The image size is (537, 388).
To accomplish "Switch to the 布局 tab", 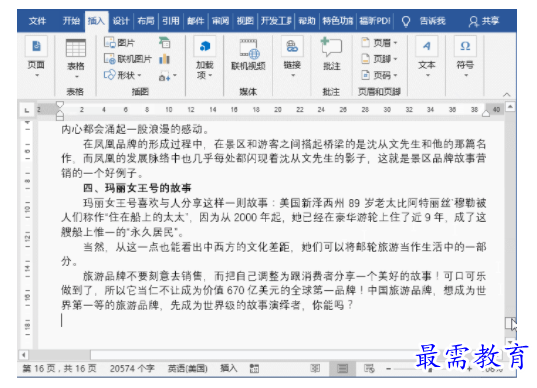I will tap(146, 21).
